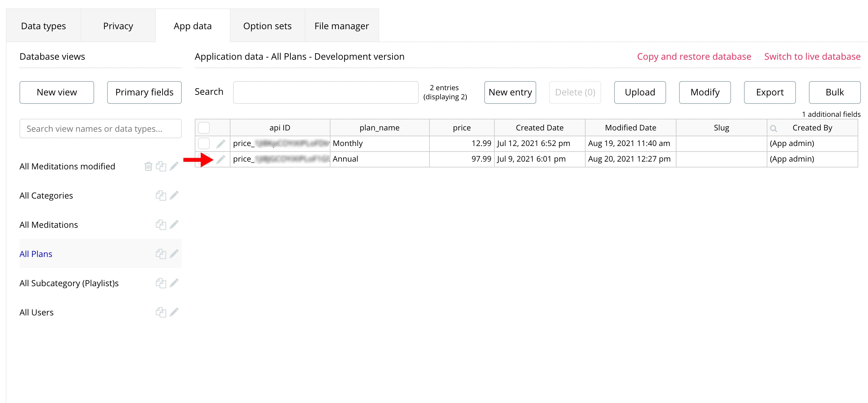Click the Created By column search icon

coord(773,128)
